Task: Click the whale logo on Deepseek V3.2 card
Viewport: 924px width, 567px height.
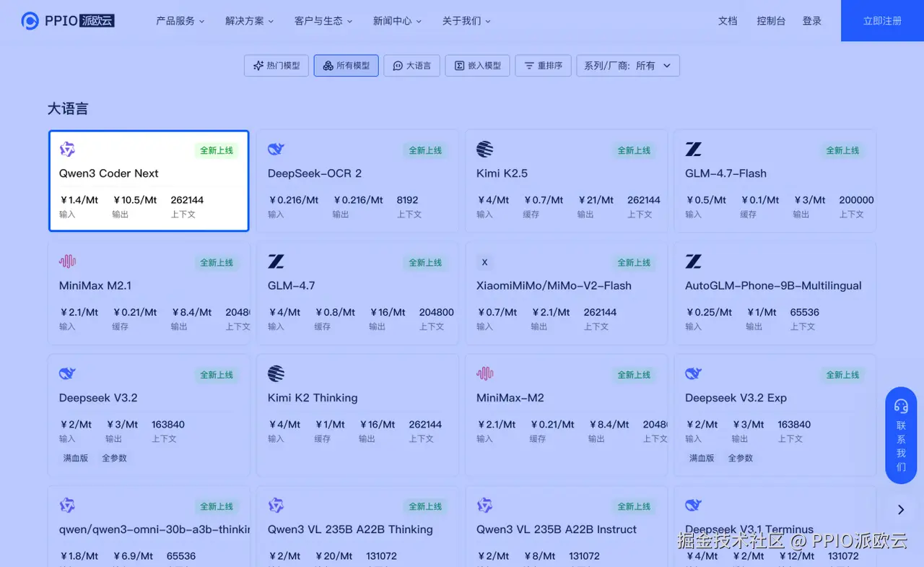Action: [x=67, y=373]
